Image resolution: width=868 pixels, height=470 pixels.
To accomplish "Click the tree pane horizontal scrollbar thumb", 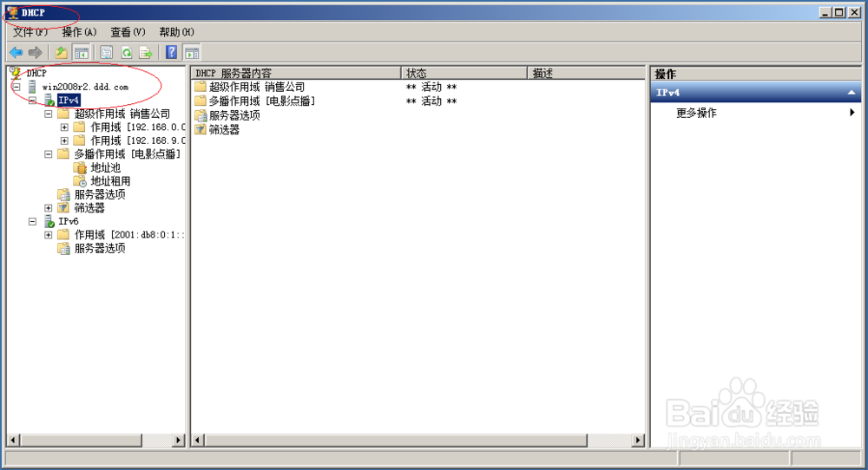I will [82, 441].
